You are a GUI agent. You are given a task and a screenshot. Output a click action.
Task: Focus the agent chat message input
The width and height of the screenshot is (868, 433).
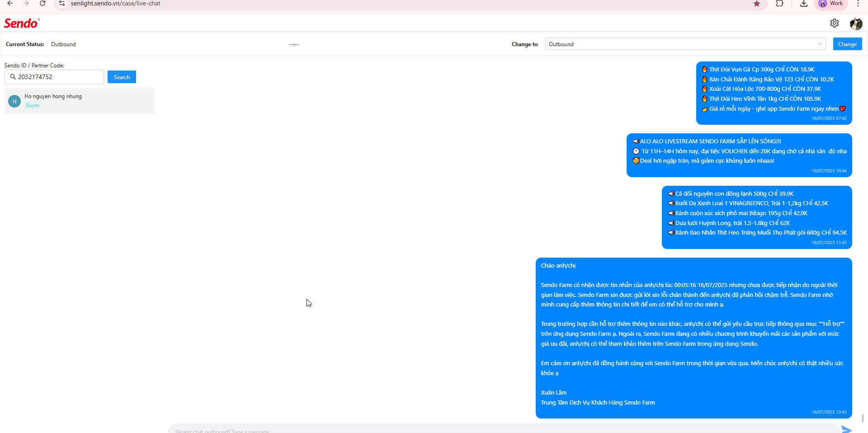click(x=504, y=429)
